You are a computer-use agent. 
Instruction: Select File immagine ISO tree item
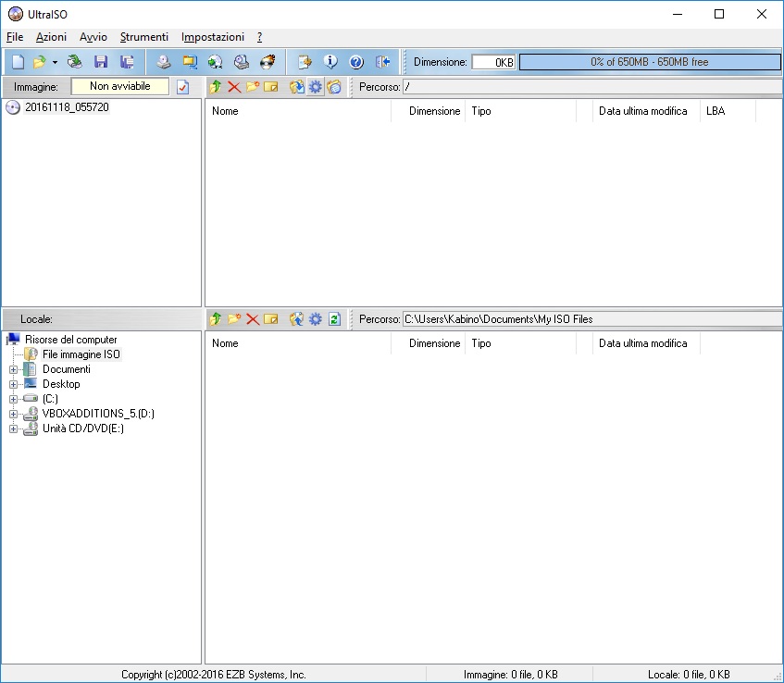click(81, 354)
